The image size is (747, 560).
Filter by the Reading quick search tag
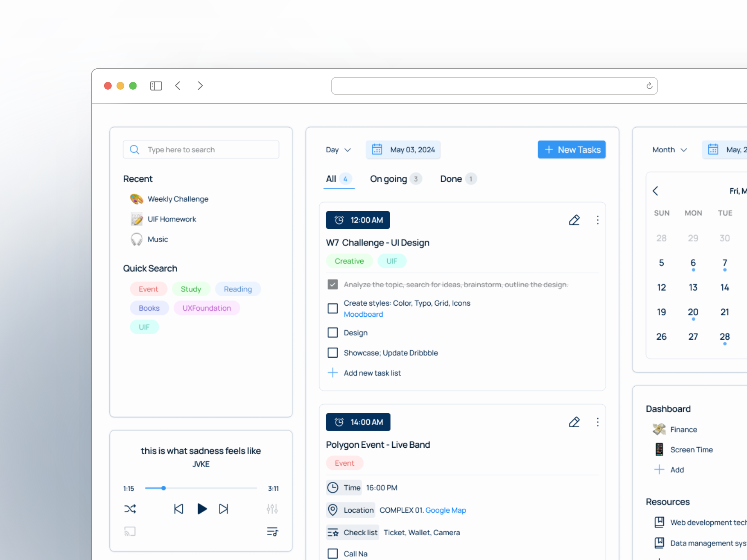pyautogui.click(x=238, y=289)
